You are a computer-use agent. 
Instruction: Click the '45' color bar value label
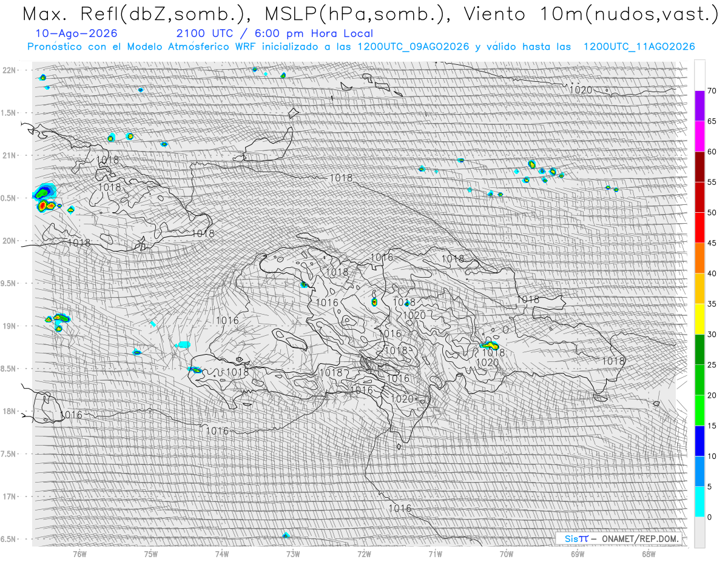click(712, 243)
